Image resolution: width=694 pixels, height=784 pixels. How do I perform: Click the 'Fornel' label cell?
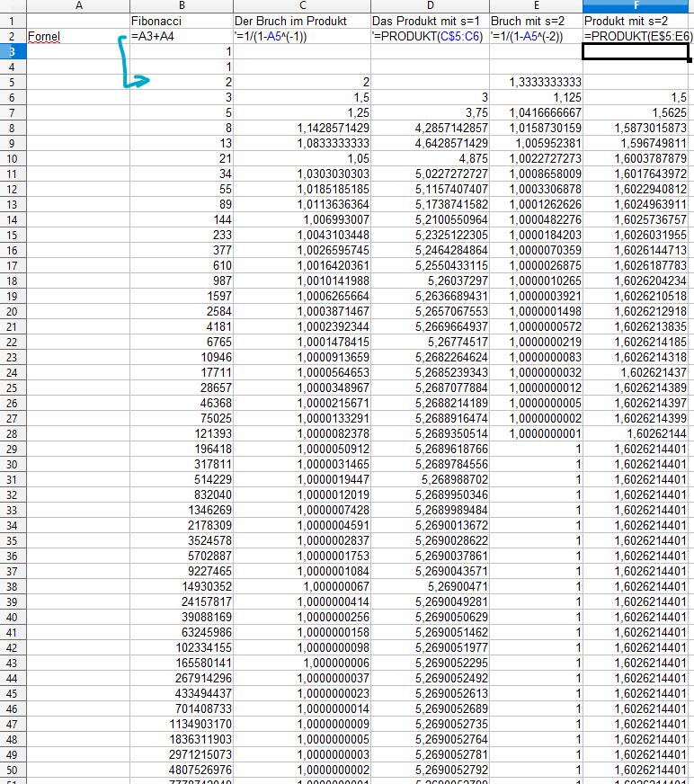click(78, 36)
